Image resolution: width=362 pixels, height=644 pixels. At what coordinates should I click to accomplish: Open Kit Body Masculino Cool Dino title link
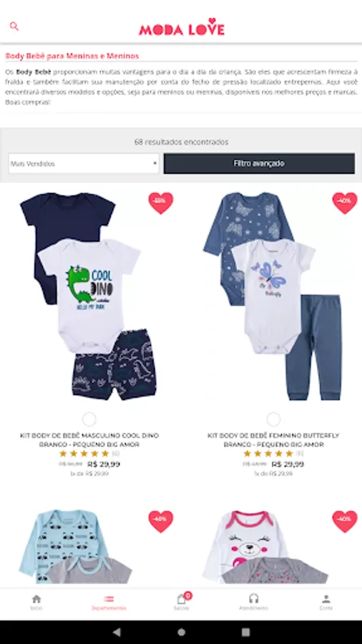coord(89,440)
